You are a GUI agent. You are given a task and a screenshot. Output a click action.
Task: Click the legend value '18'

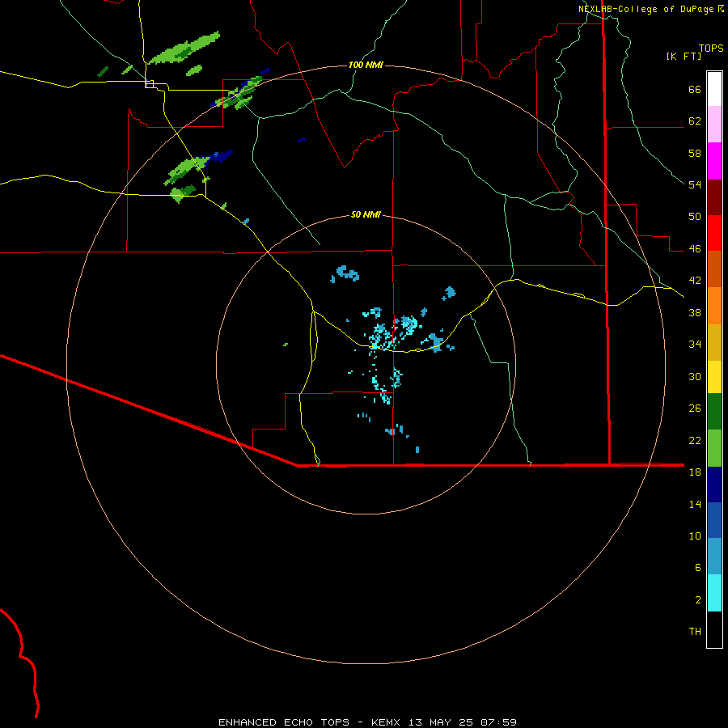pyautogui.click(x=695, y=472)
